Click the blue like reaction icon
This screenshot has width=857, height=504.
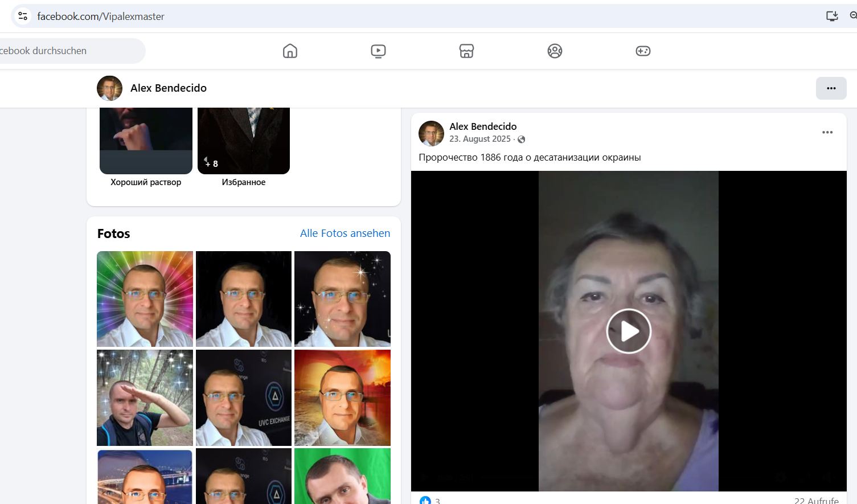(x=425, y=501)
